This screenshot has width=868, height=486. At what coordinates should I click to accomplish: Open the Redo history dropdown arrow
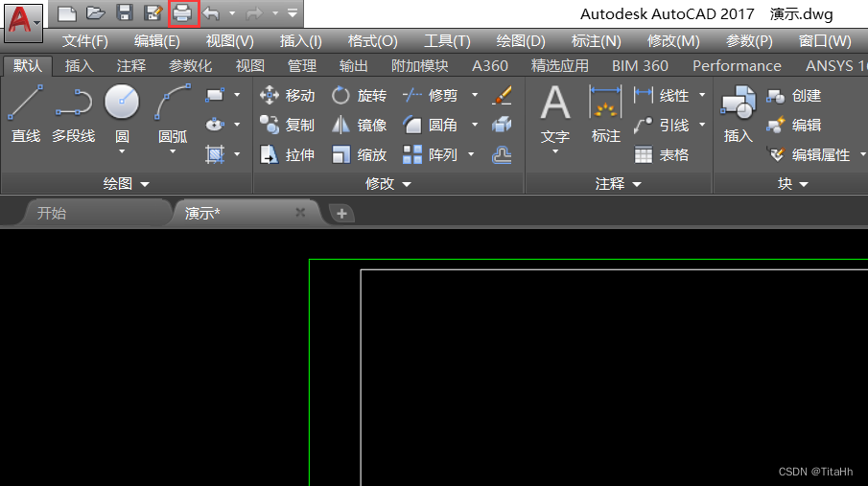coord(275,13)
